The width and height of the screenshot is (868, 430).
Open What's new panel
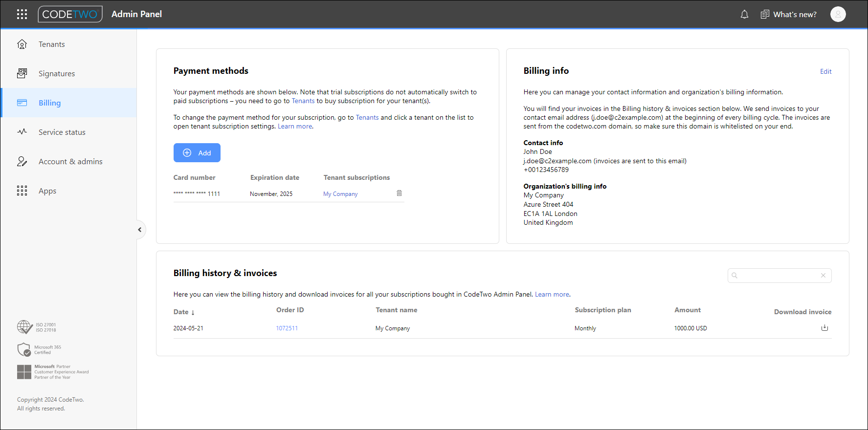788,15
